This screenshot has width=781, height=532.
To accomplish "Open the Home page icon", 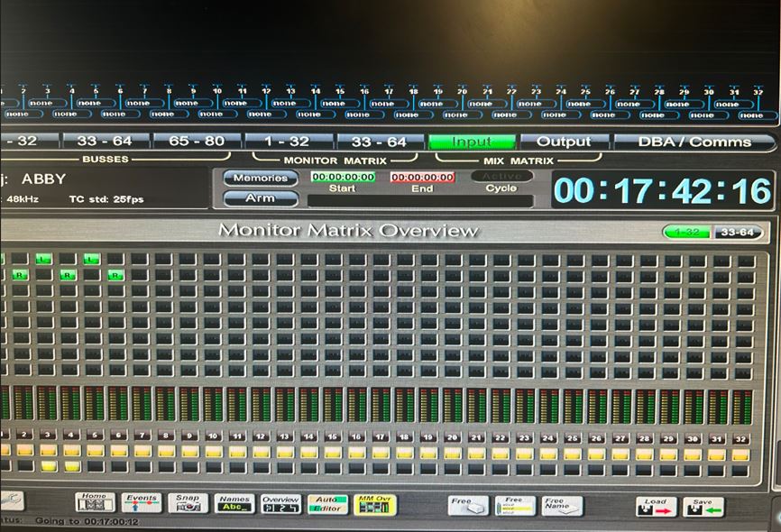I will coord(95,502).
